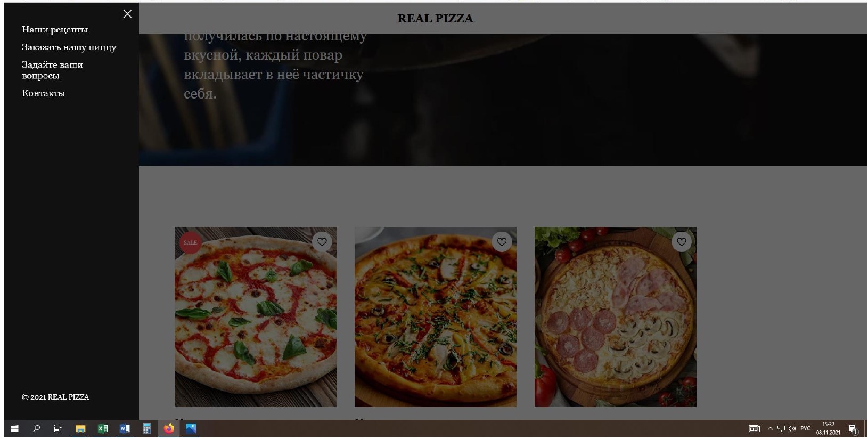Screen dimensions: 868x439
Task: Select Задайте ваши вопросы menu item
Action: point(52,70)
